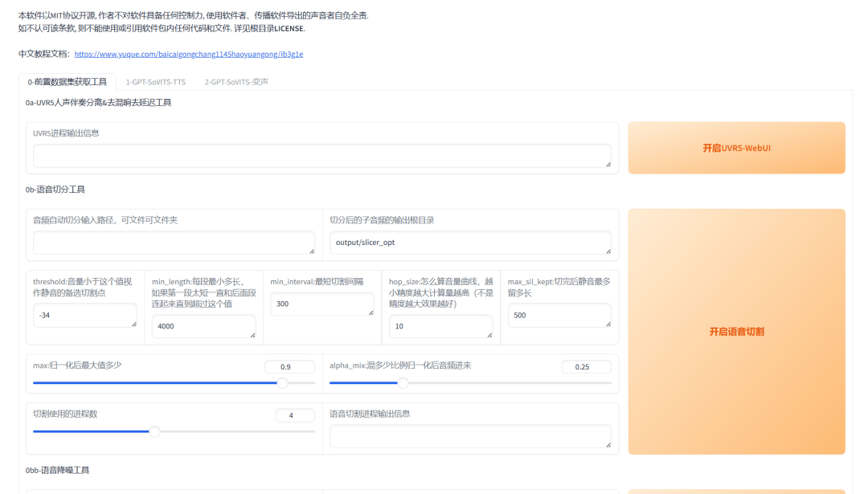Image resolution: width=868 pixels, height=494 pixels.
Task: Click the output/slicer_opt output directory field
Action: click(470, 243)
